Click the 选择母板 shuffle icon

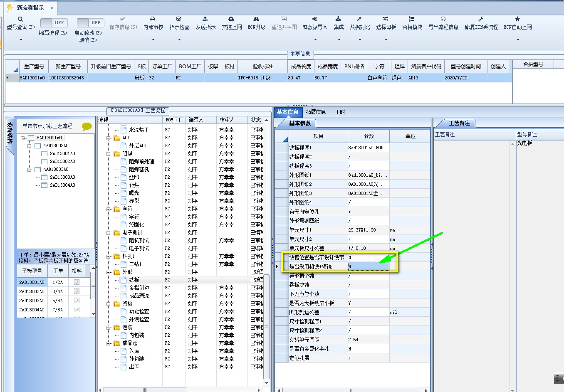coord(386,19)
